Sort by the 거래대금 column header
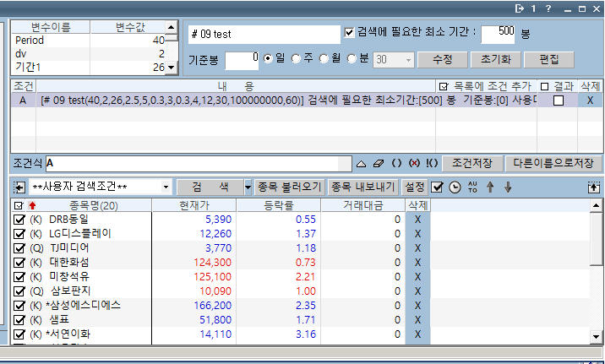The image size is (605, 364). (x=363, y=205)
